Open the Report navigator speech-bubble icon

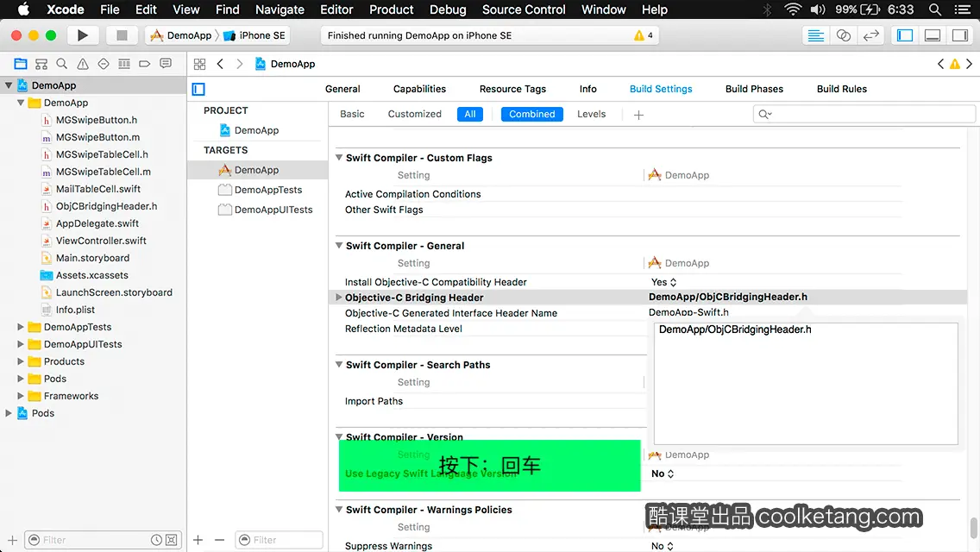click(x=166, y=64)
